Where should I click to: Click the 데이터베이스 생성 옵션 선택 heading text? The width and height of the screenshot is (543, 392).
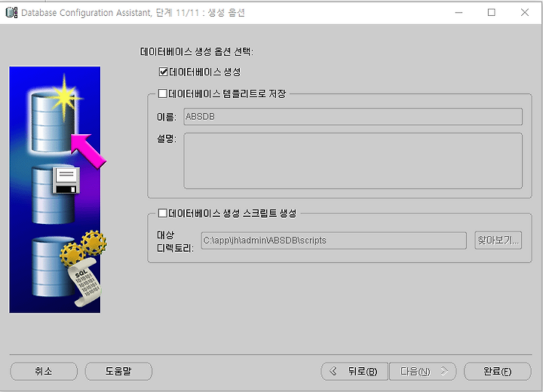pyautogui.click(x=197, y=51)
